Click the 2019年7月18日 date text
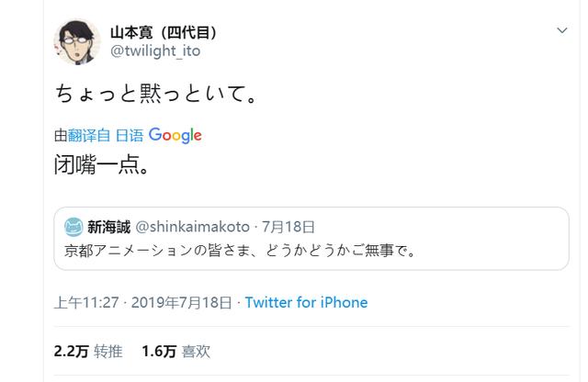 point(182,302)
